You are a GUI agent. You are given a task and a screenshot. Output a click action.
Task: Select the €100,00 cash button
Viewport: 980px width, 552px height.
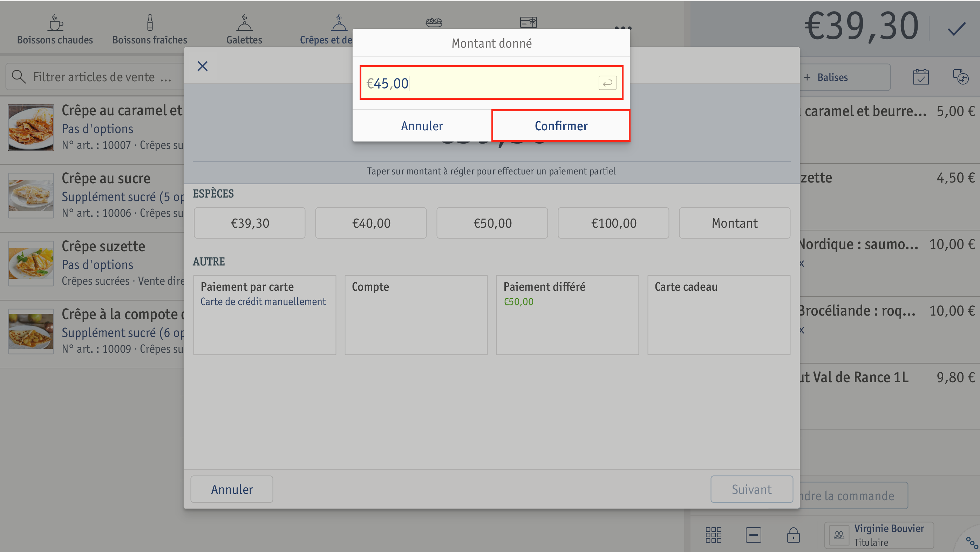coord(613,223)
